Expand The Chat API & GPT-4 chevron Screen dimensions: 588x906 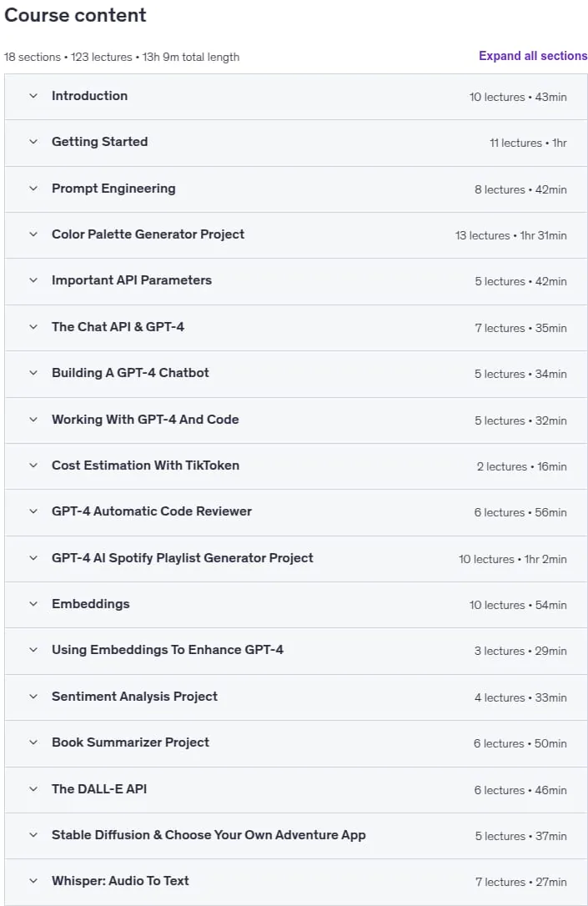click(x=33, y=326)
